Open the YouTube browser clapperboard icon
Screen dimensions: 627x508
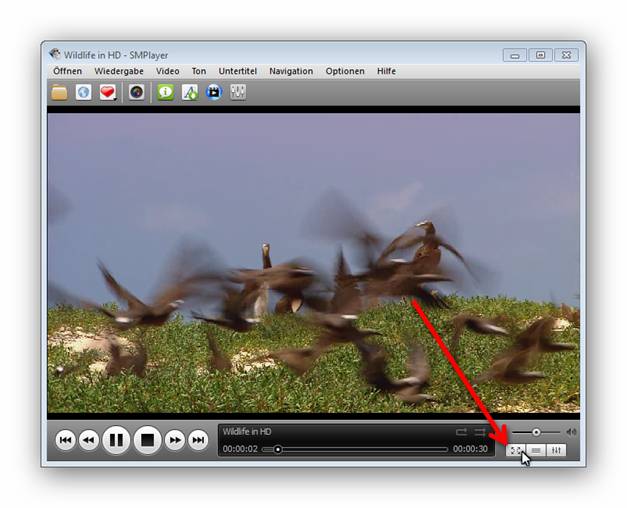pos(214,92)
